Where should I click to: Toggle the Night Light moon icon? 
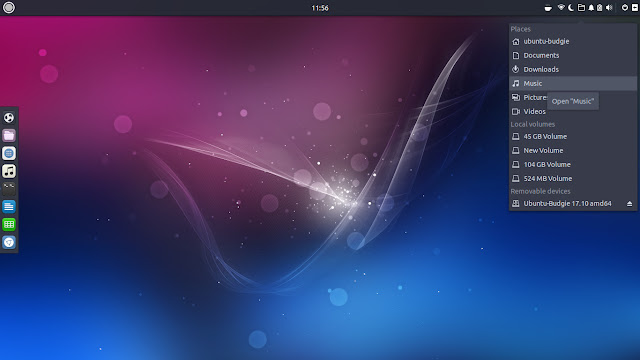pyautogui.click(x=571, y=8)
